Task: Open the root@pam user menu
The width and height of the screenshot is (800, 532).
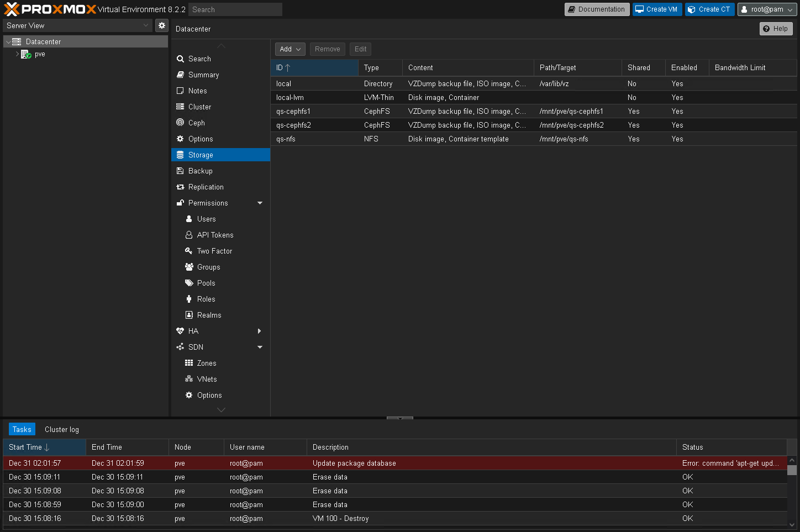Action: coord(767,9)
